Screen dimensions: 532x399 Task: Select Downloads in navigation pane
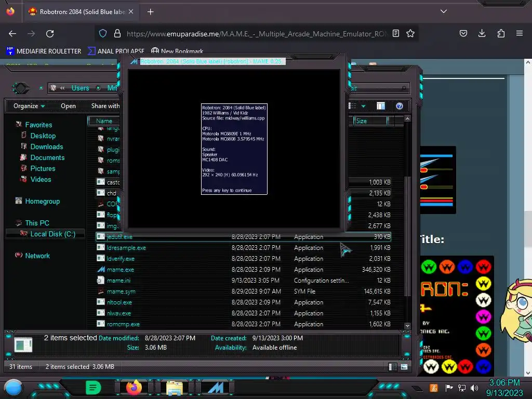tap(46, 147)
